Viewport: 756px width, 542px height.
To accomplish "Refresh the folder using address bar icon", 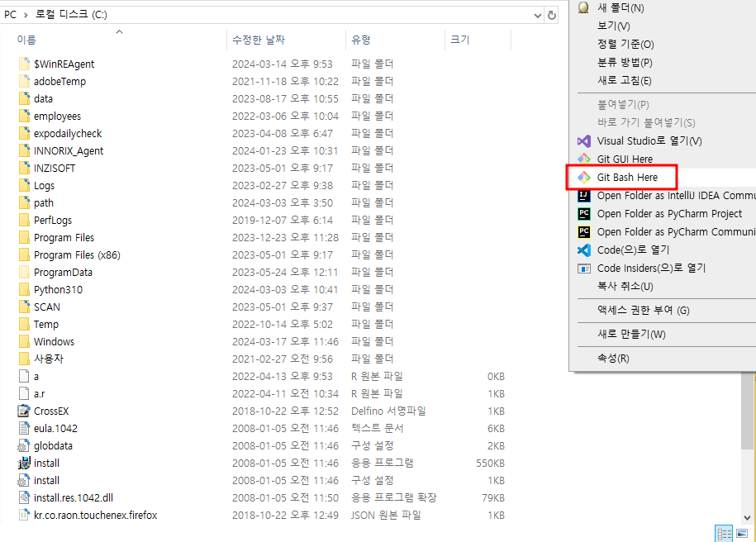I will coord(552,15).
